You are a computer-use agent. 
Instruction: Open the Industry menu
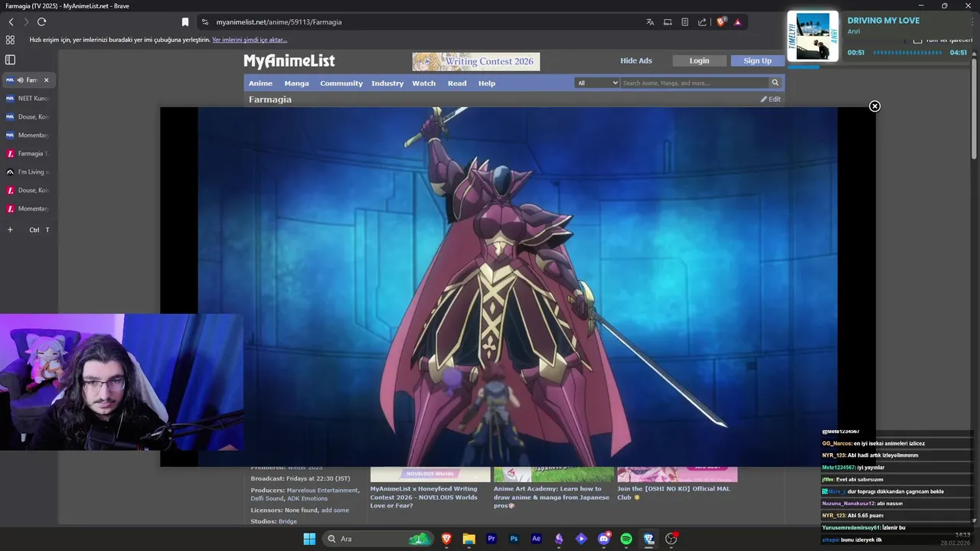tap(387, 83)
